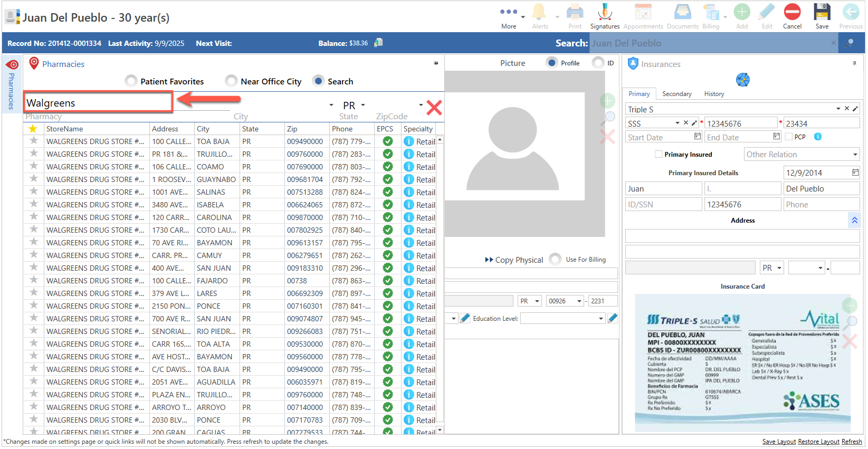Pin the Pharmacies panel

coord(436,63)
